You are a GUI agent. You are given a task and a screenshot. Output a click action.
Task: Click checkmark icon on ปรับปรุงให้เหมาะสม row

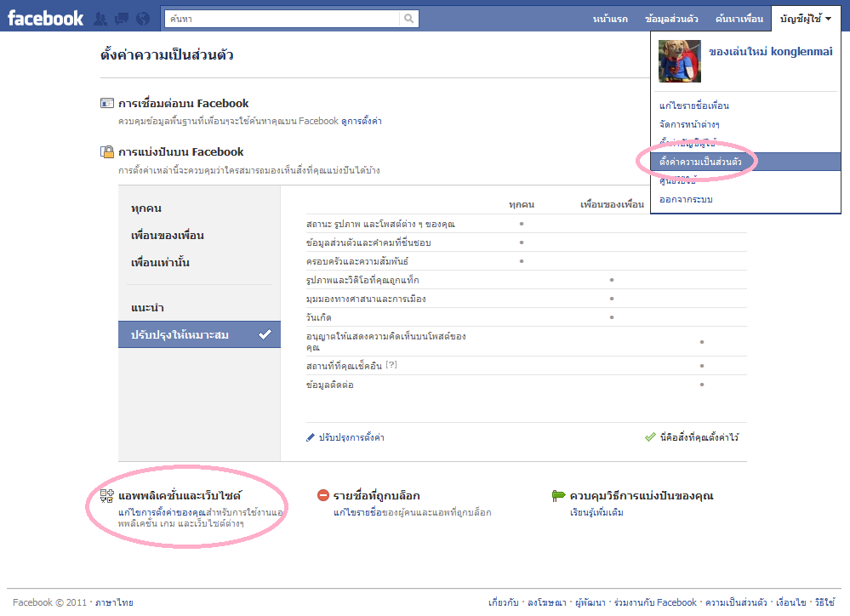tap(265, 334)
